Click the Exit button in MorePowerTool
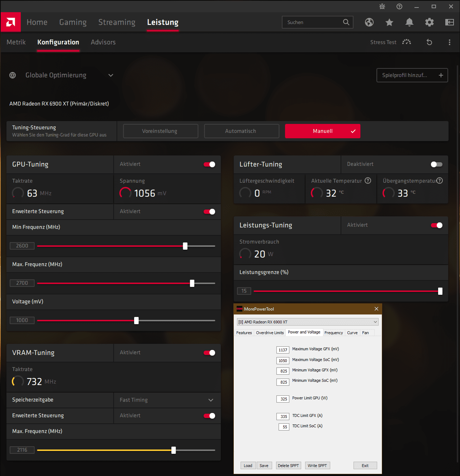 click(x=365, y=466)
